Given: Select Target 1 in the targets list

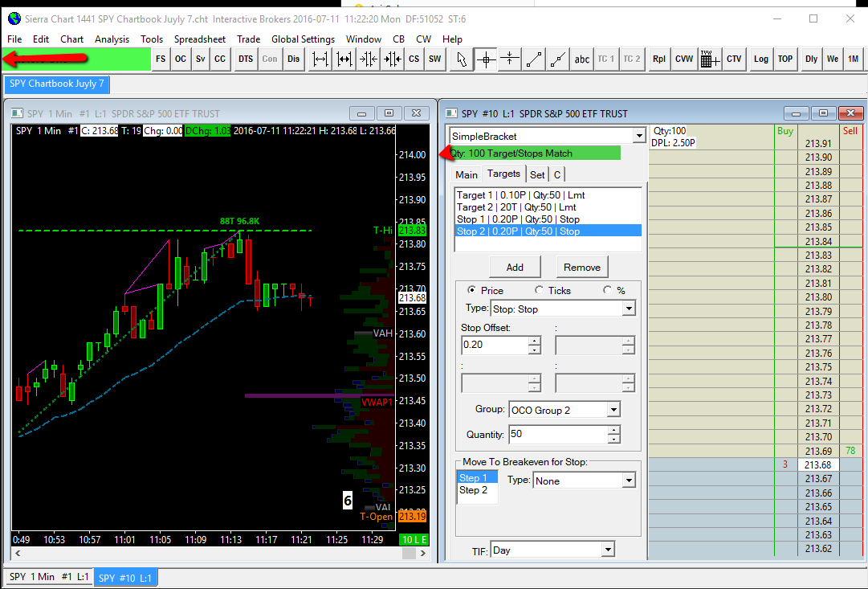Looking at the screenshot, I should click(x=548, y=195).
